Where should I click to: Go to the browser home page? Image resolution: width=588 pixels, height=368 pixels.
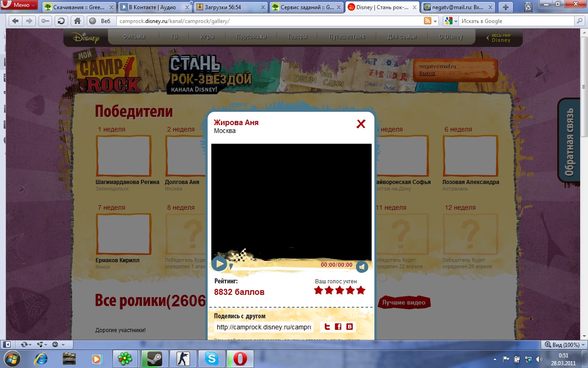click(77, 21)
